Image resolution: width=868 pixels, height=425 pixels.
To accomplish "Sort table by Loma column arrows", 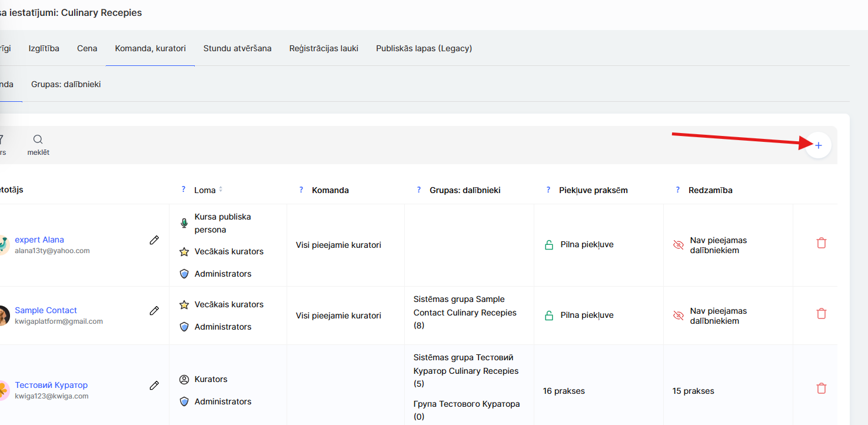I will (221, 190).
